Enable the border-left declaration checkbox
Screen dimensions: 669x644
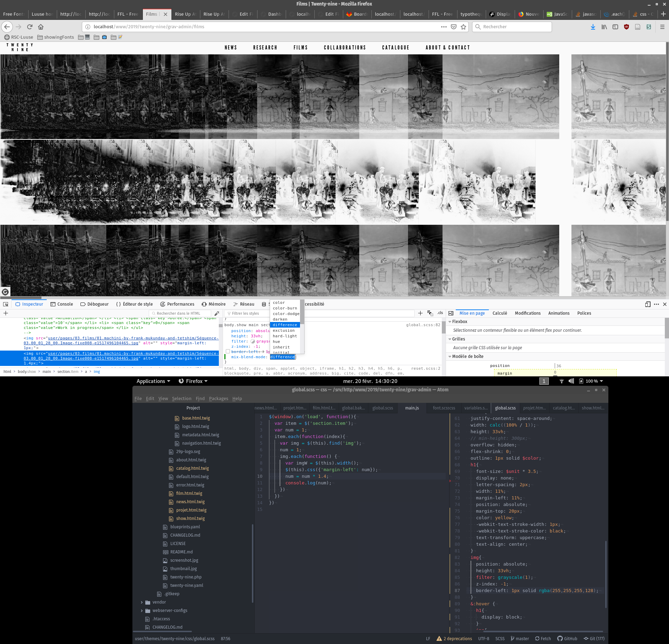tap(228, 352)
